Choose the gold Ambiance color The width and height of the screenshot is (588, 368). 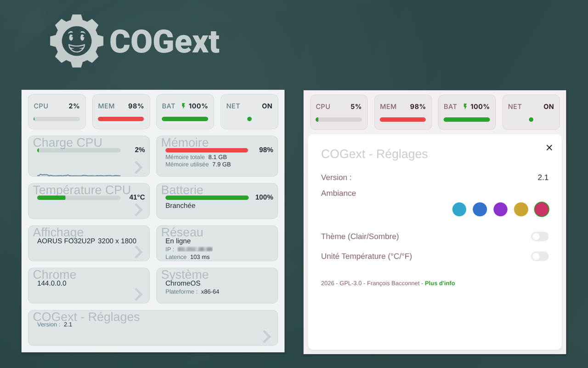tap(521, 209)
